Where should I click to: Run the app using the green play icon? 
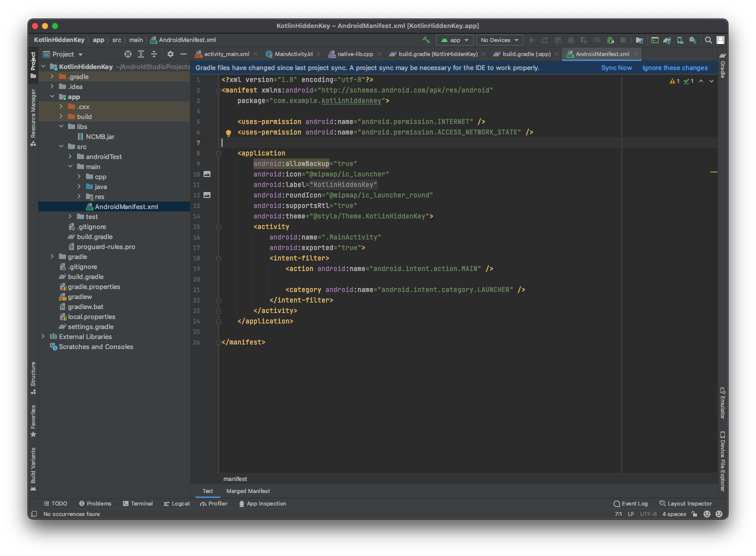tap(532, 40)
